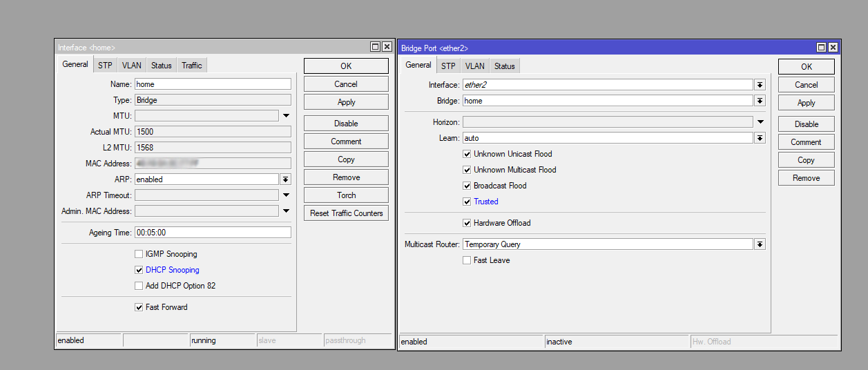Click Apply in Bridge Port window

(x=807, y=103)
